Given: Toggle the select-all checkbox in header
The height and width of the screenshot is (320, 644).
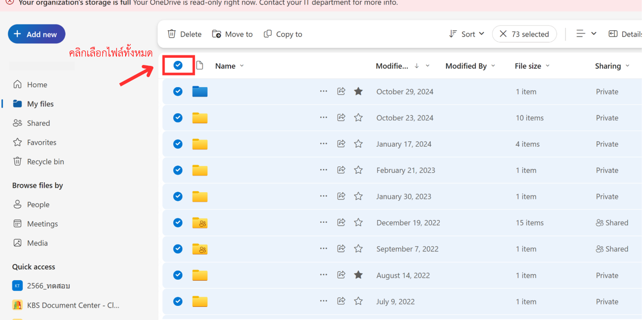Looking at the screenshot, I should click(x=178, y=65).
